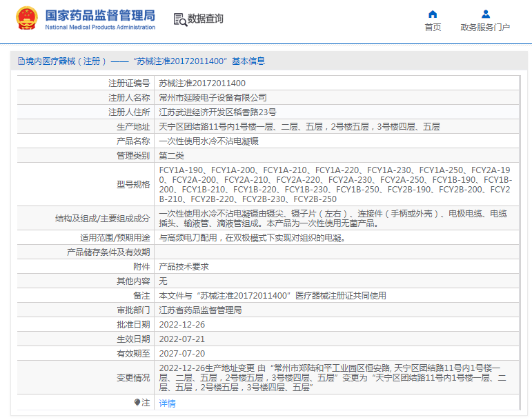Click the 批准日期 row label
Viewport: 532px width, 420px height.
coord(133,325)
